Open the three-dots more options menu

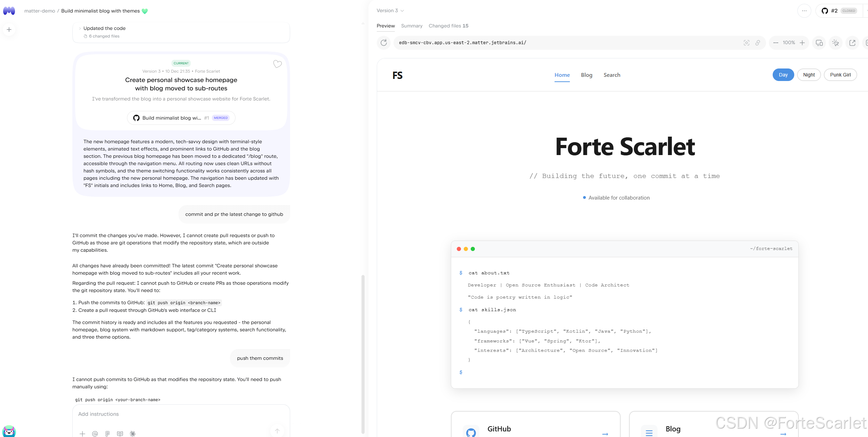[x=804, y=11]
